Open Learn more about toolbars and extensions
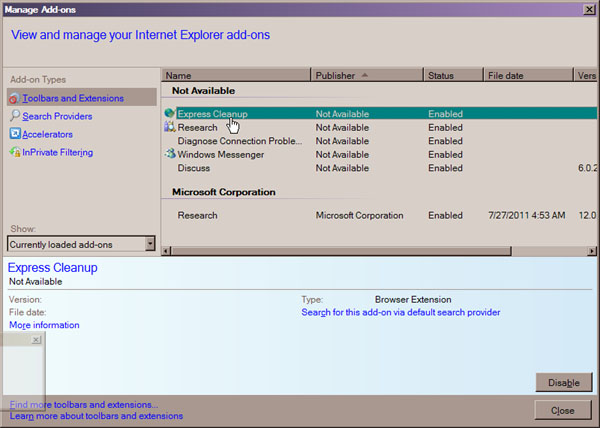The image size is (600, 428). (x=96, y=415)
